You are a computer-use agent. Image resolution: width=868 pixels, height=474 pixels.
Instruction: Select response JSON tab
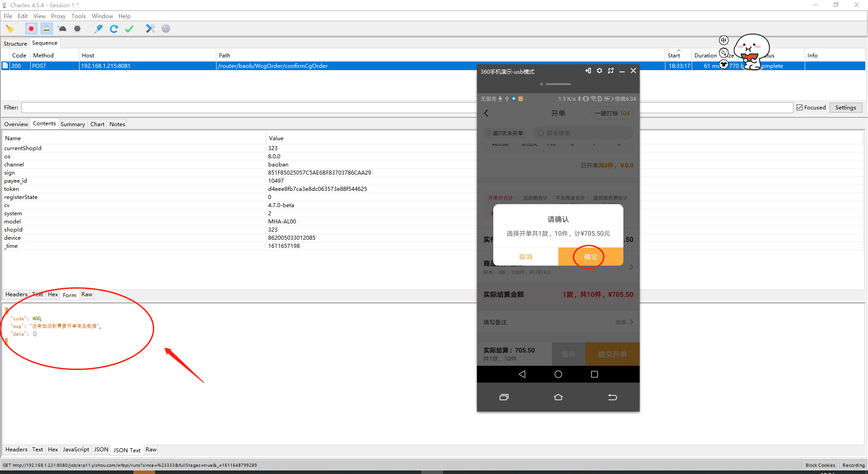pos(101,450)
